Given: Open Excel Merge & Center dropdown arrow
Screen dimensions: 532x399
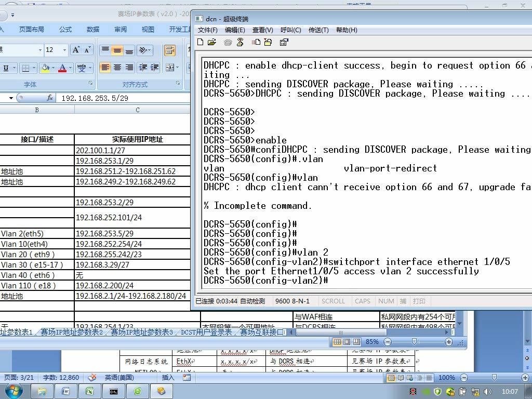Looking at the screenshot, I should (x=177, y=68).
